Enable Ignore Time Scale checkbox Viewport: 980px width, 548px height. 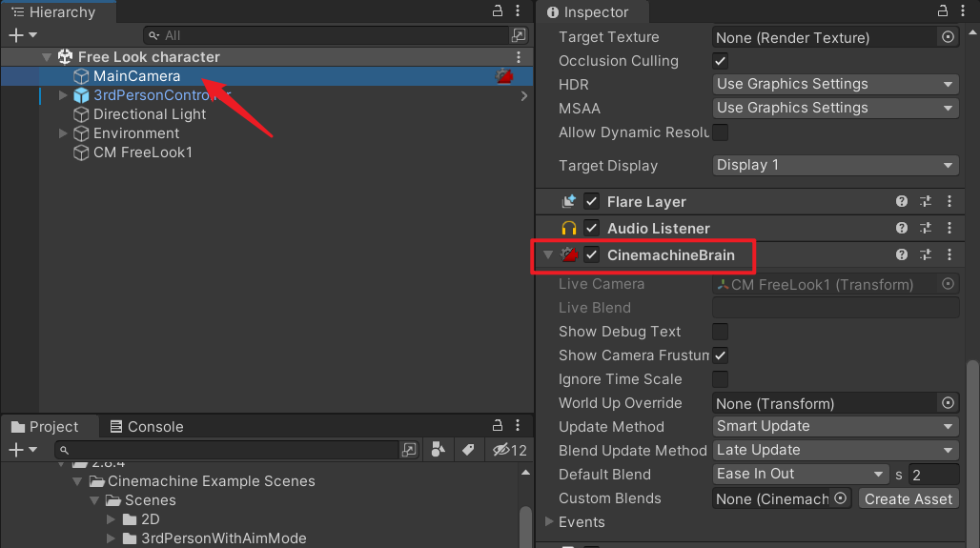pyautogui.click(x=720, y=379)
